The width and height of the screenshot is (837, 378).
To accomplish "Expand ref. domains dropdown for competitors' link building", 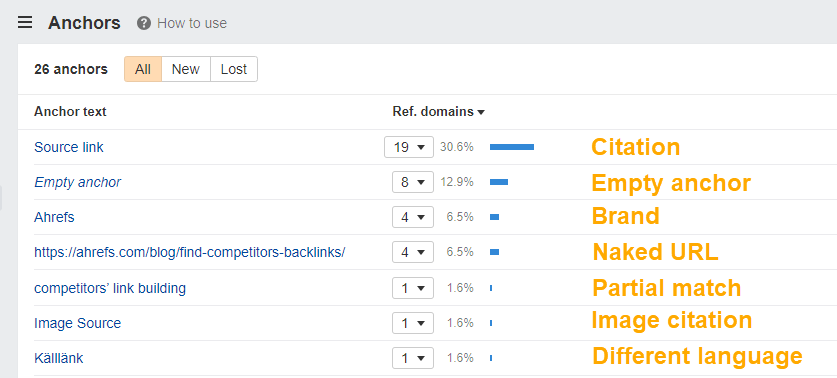I will [x=413, y=288].
